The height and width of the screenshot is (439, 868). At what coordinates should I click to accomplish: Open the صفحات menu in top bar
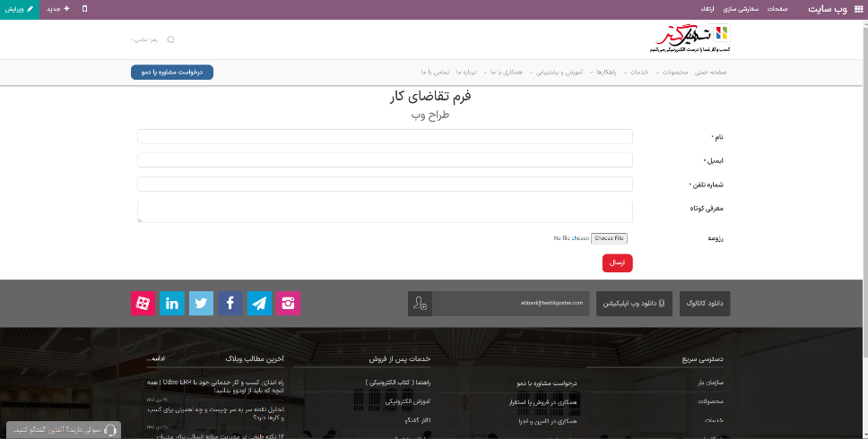pyautogui.click(x=777, y=8)
